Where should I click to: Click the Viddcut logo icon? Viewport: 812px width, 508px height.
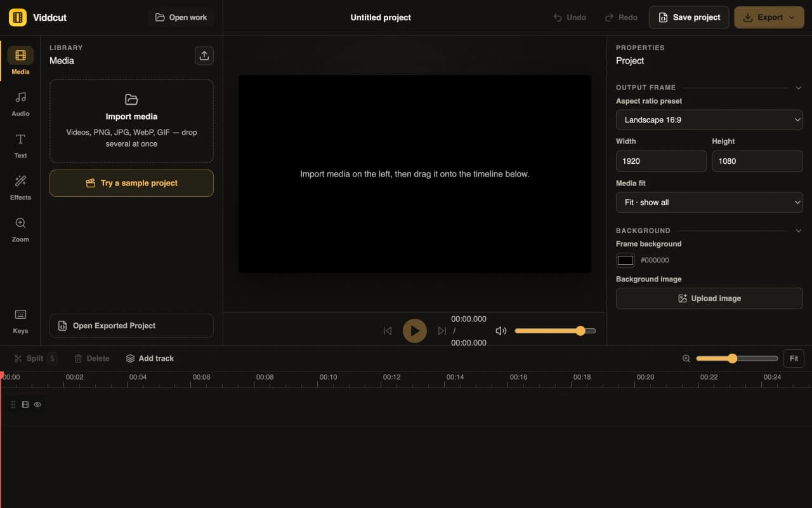[18, 17]
